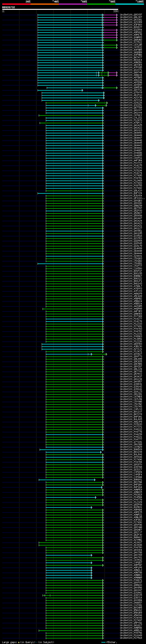Screen dimensions: 146x644
Task: Select hit UniRef100_P09755
Action: tap(131, 186)
